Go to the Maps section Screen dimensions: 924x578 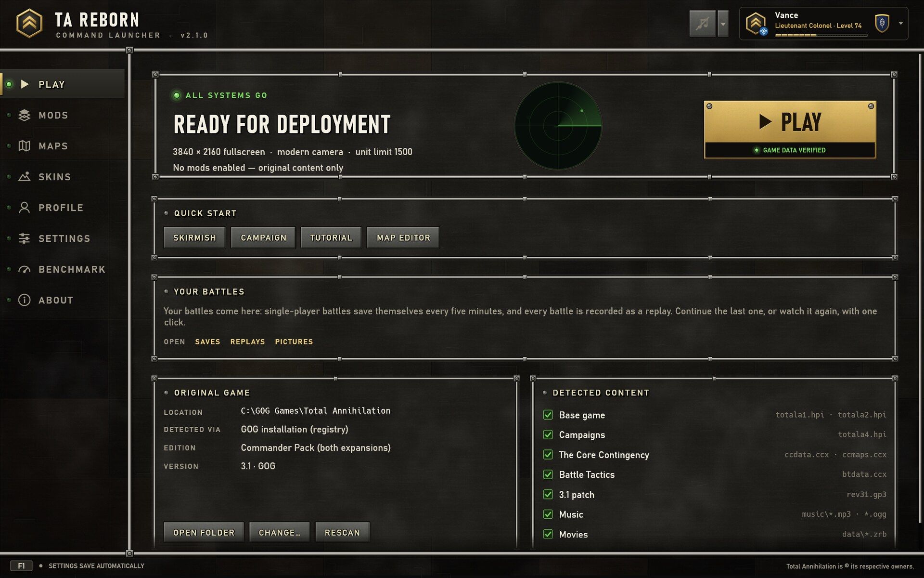point(63,146)
